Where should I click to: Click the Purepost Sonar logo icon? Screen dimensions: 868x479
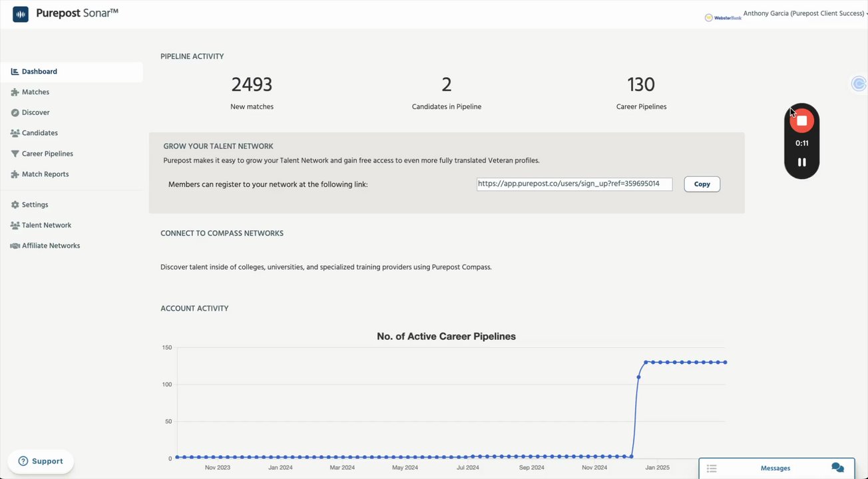click(21, 14)
